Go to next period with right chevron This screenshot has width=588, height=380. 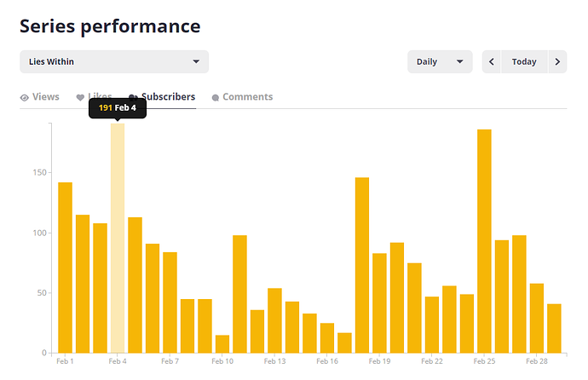(557, 61)
